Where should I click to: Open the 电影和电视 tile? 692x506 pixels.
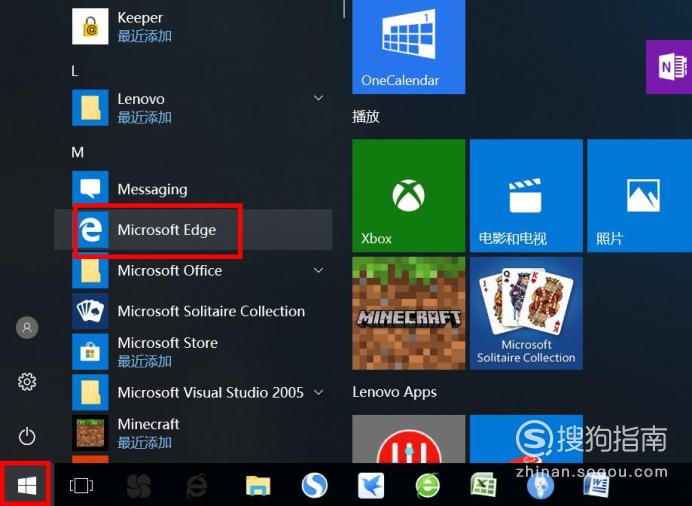pos(526,195)
